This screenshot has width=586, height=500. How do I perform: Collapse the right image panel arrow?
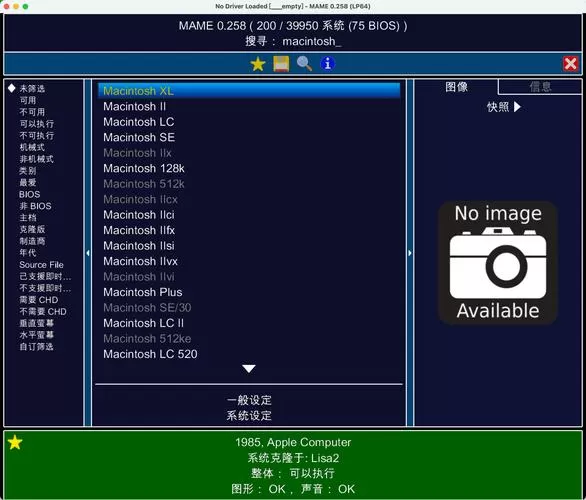(x=410, y=253)
